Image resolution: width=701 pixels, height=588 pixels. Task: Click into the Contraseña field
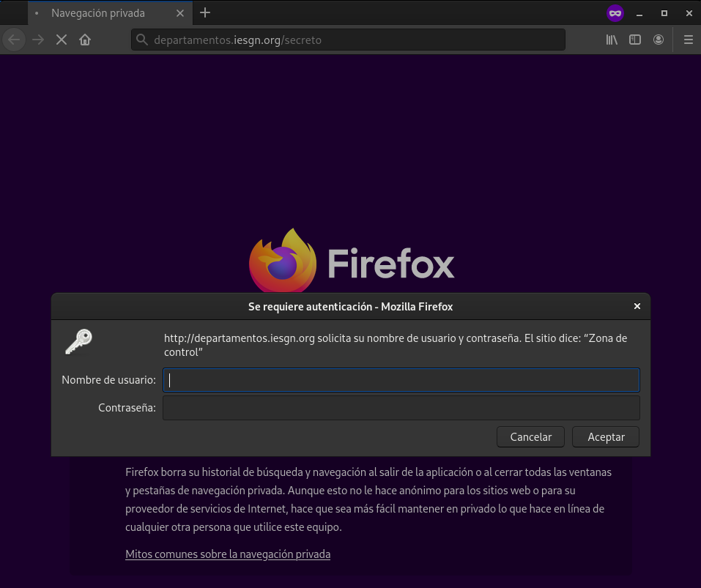(401, 408)
